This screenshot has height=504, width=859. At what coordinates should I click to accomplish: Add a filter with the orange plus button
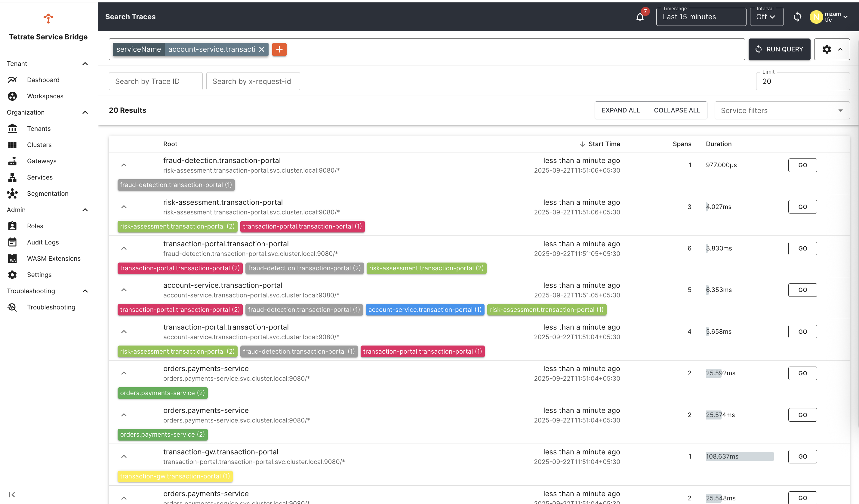279,49
